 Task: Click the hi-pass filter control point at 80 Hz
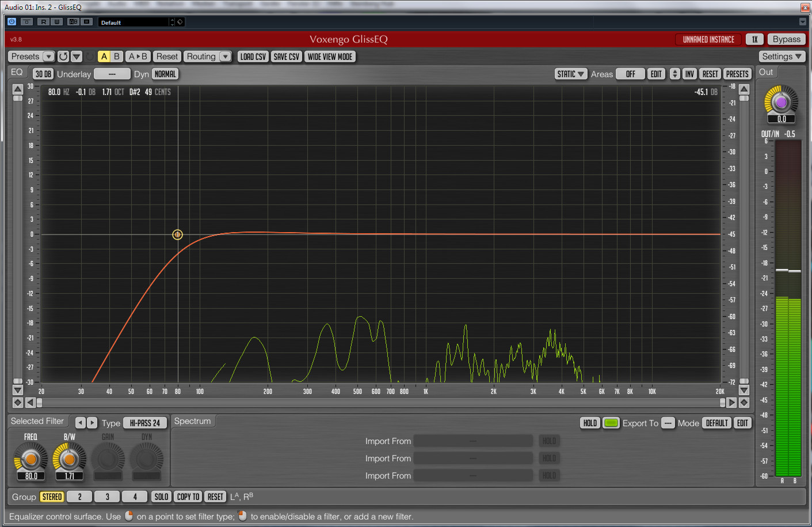[x=177, y=234]
